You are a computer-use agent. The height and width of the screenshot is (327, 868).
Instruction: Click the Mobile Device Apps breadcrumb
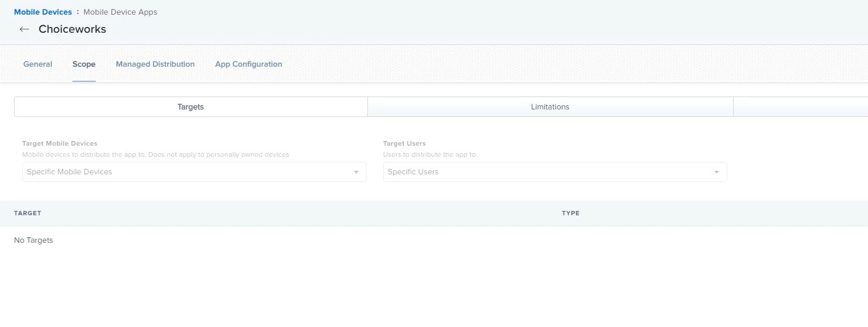pos(120,12)
